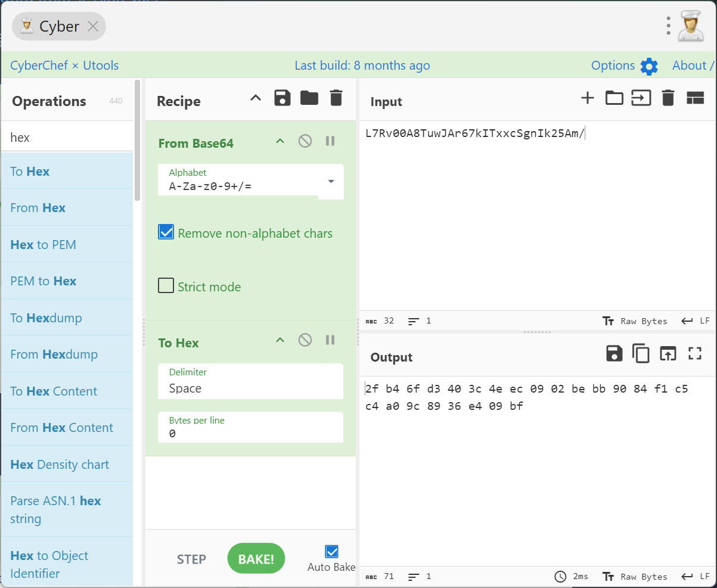
Task: Click the STEP button
Action: click(191, 559)
